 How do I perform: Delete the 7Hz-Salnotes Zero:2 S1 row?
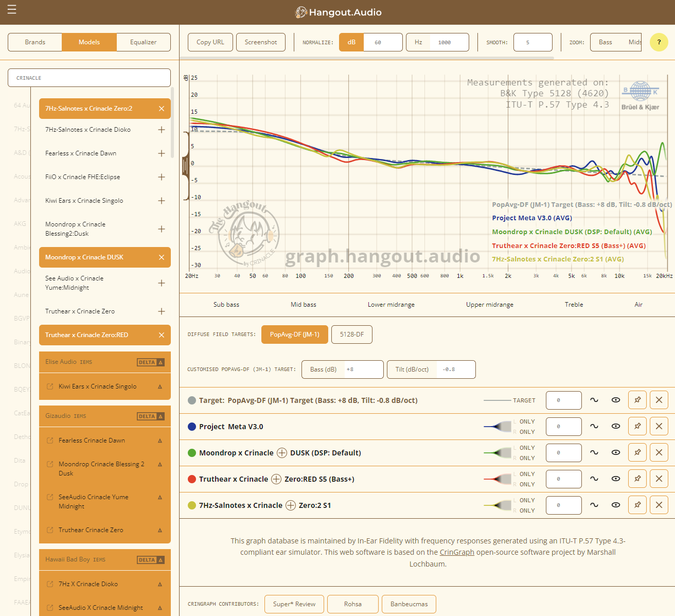tap(659, 505)
